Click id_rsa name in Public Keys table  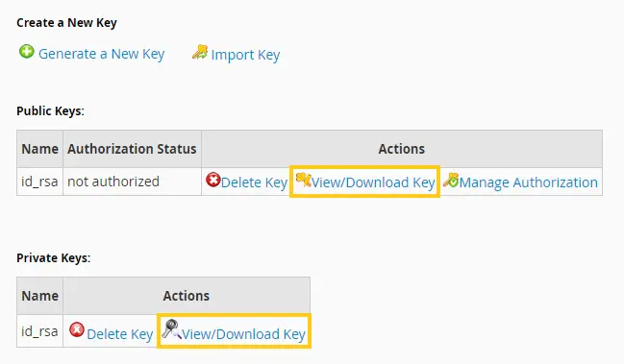point(39,182)
